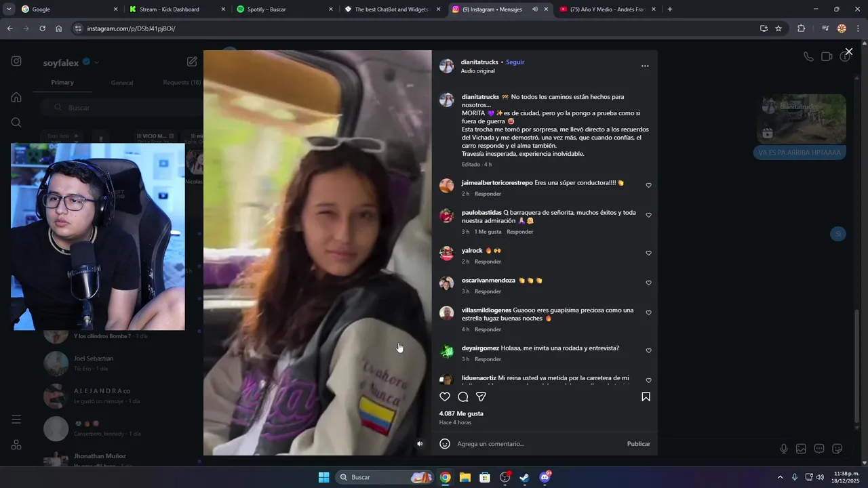Reply to paulobastidas's comment
This screenshot has width=868, height=488.
coord(520,232)
